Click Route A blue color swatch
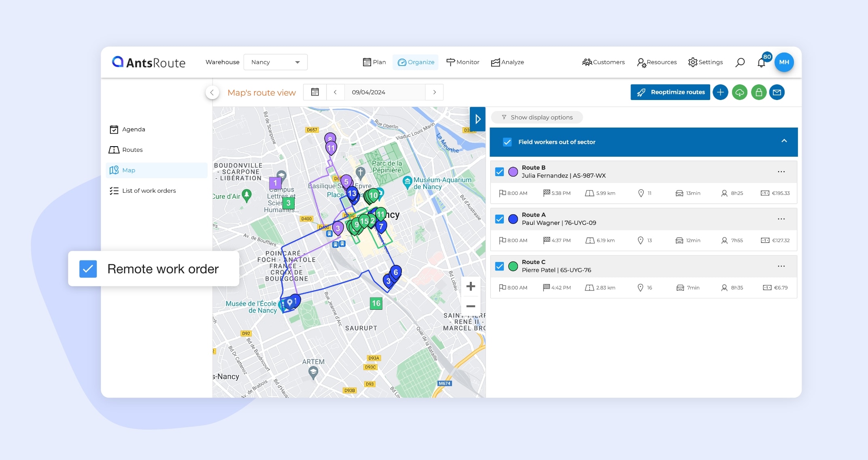The image size is (868, 460). click(513, 219)
